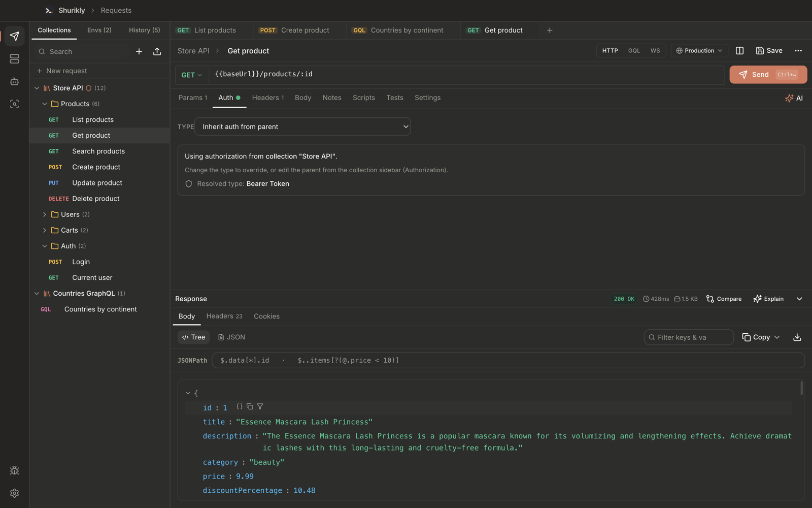The width and height of the screenshot is (812, 508).
Task: Switch protocol toggle to GQL
Action: (634, 51)
